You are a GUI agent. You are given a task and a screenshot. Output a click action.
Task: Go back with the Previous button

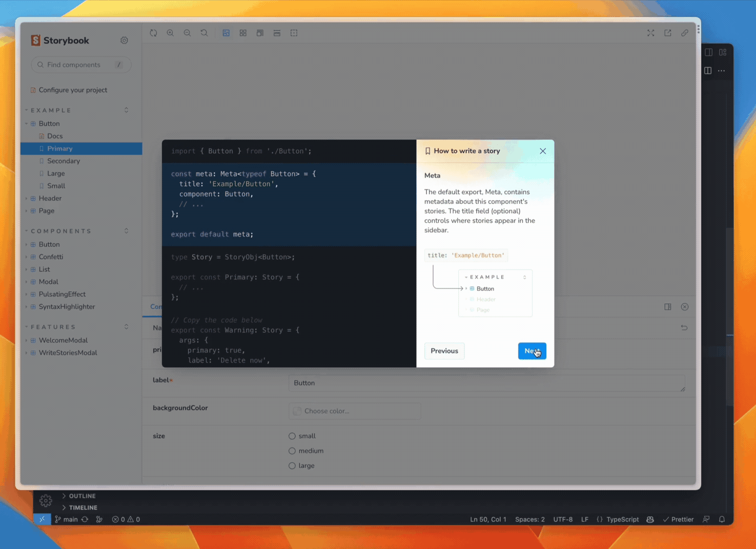pyautogui.click(x=444, y=351)
